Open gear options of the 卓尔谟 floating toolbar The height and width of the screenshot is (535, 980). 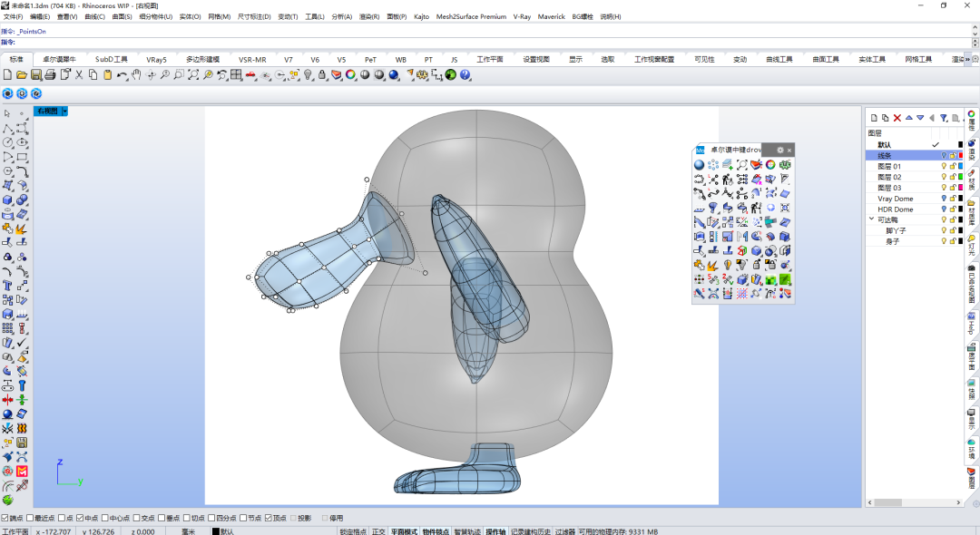tap(780, 150)
